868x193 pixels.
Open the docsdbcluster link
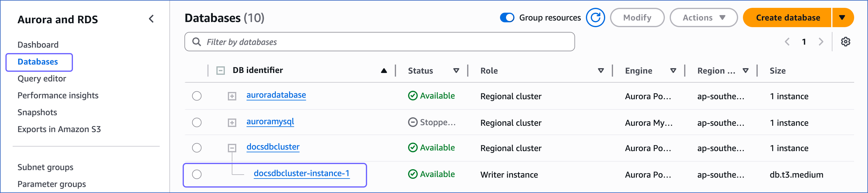273,147
